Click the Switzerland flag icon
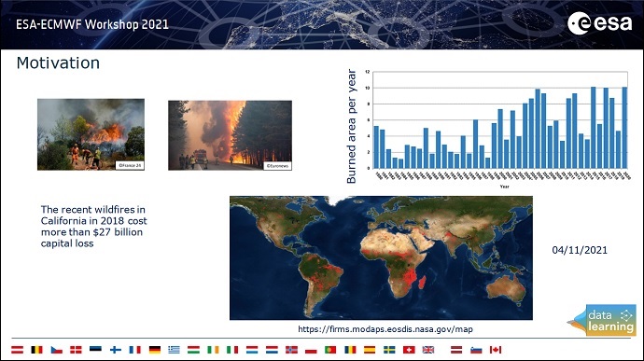The width and height of the screenshot is (644, 361). pyautogui.click(x=409, y=350)
